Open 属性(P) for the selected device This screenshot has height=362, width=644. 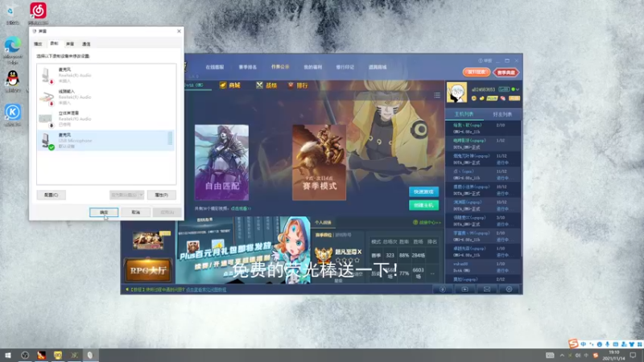pos(162,195)
